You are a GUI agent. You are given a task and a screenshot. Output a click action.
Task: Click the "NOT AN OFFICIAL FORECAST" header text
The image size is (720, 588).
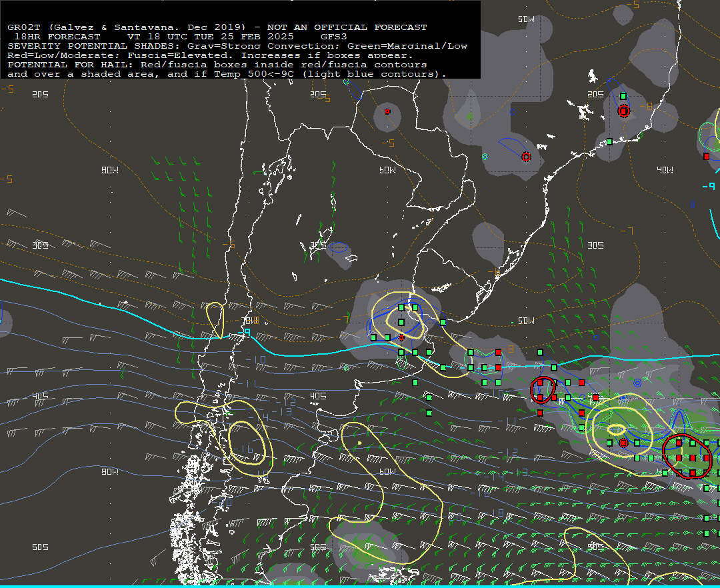pyautogui.click(x=347, y=27)
